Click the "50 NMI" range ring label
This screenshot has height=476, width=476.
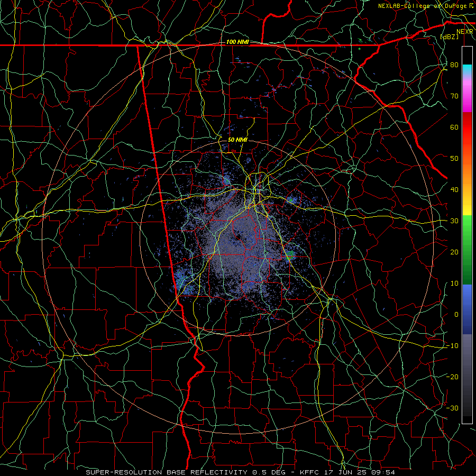point(237,140)
